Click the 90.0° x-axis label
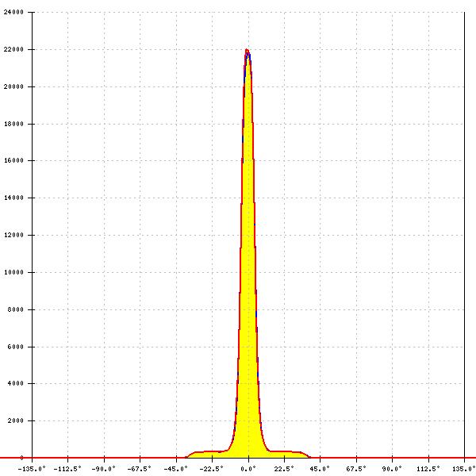 392,469
